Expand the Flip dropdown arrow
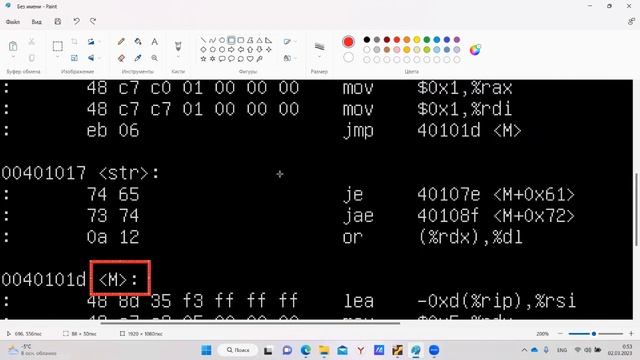This screenshot has height=360, width=640. tap(99, 58)
